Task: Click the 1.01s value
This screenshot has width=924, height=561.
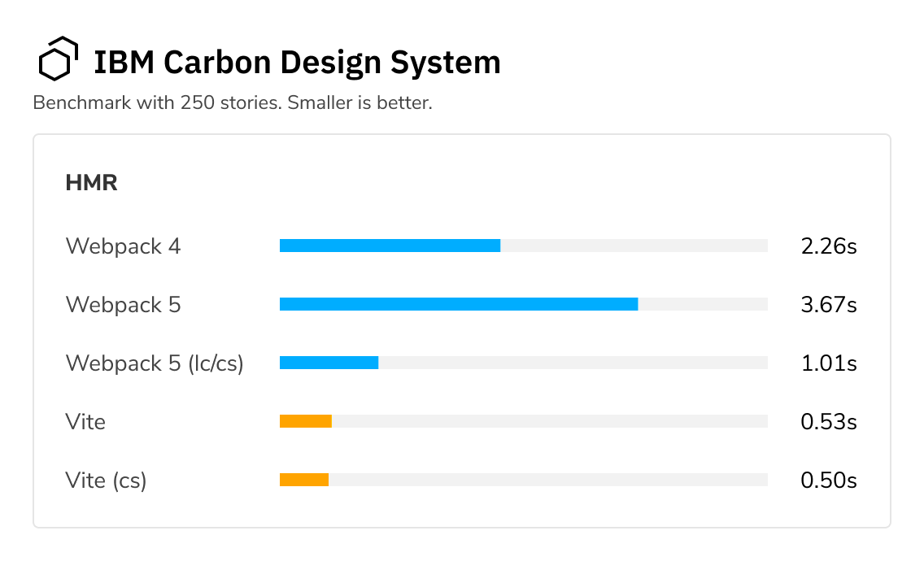Action: (829, 363)
